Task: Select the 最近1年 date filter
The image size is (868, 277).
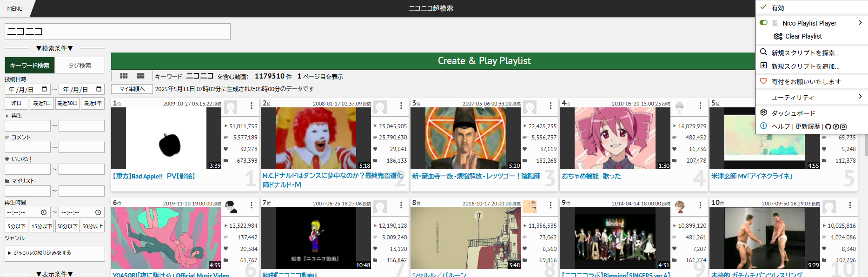Action: click(x=93, y=103)
